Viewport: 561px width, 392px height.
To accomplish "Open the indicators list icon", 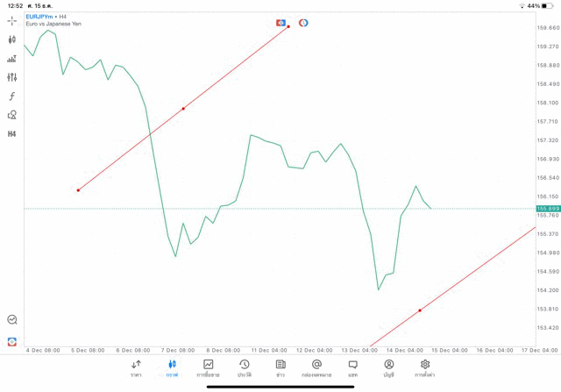I will pos(12,59).
